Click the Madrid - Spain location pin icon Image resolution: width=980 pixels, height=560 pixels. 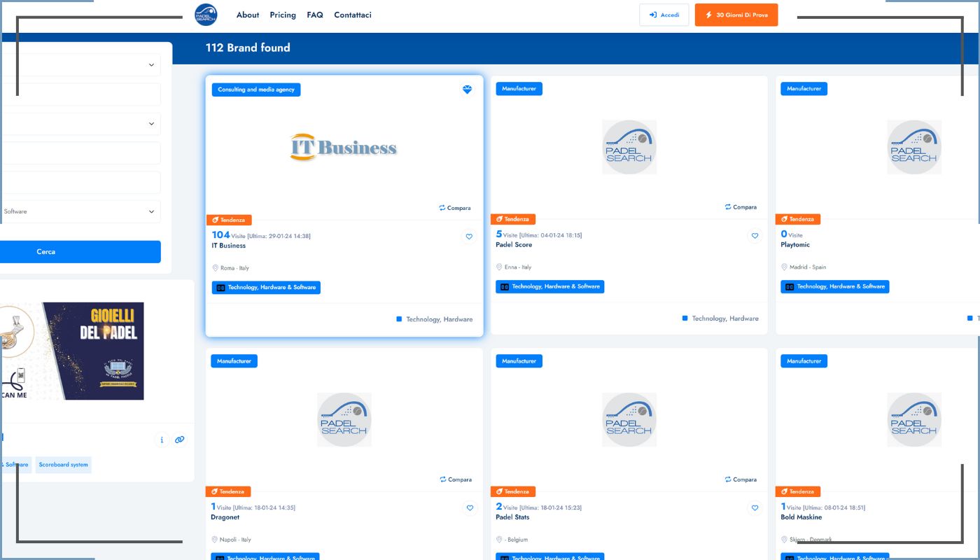pos(784,267)
